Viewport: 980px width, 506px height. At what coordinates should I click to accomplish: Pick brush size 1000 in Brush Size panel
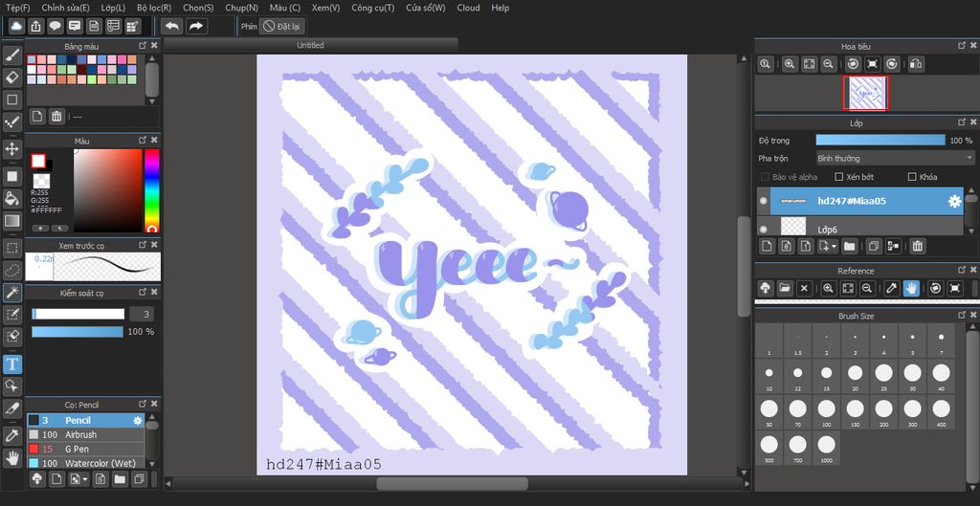826,448
